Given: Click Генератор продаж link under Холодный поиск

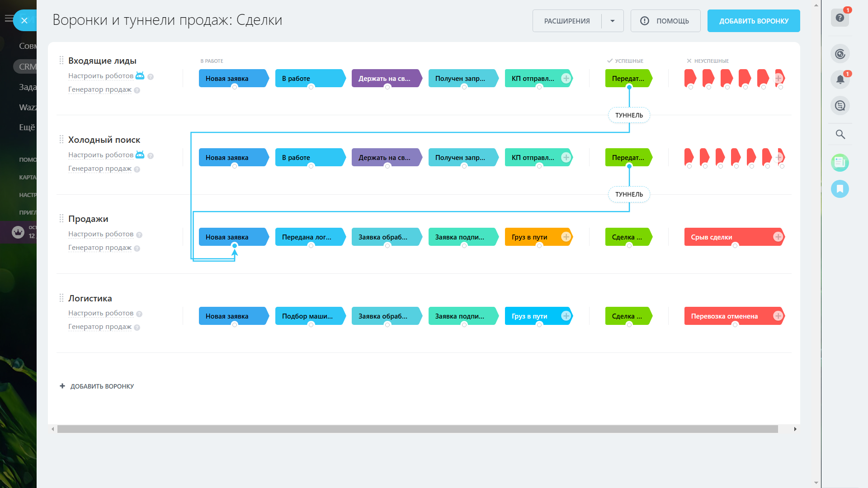Looking at the screenshot, I should tap(100, 169).
